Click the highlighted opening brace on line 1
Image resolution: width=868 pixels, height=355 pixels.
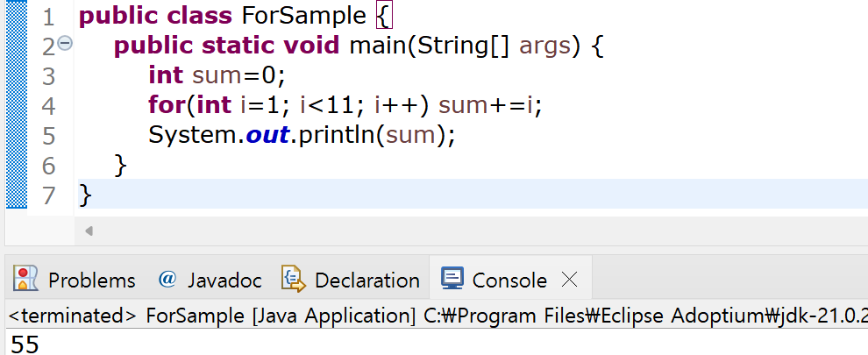tap(384, 17)
